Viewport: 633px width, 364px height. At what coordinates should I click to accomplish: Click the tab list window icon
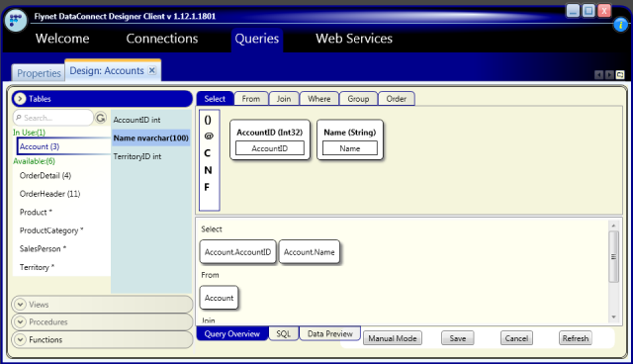click(x=620, y=74)
